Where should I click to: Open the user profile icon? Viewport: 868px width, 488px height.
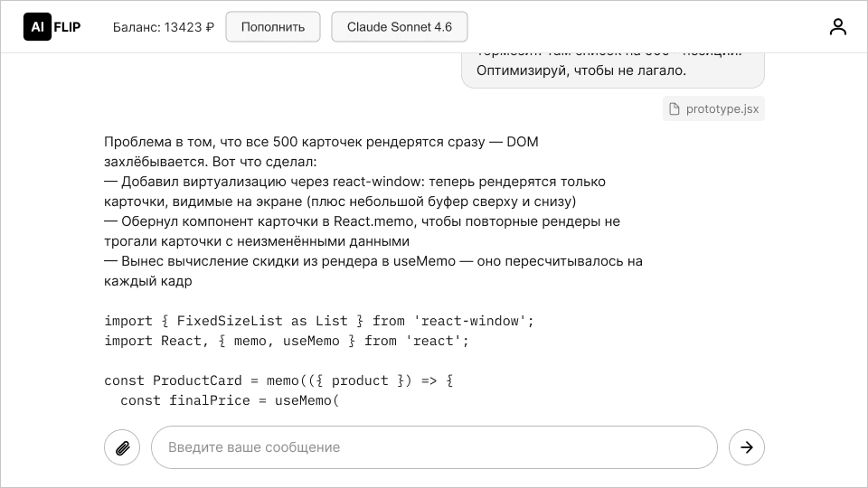[837, 27]
